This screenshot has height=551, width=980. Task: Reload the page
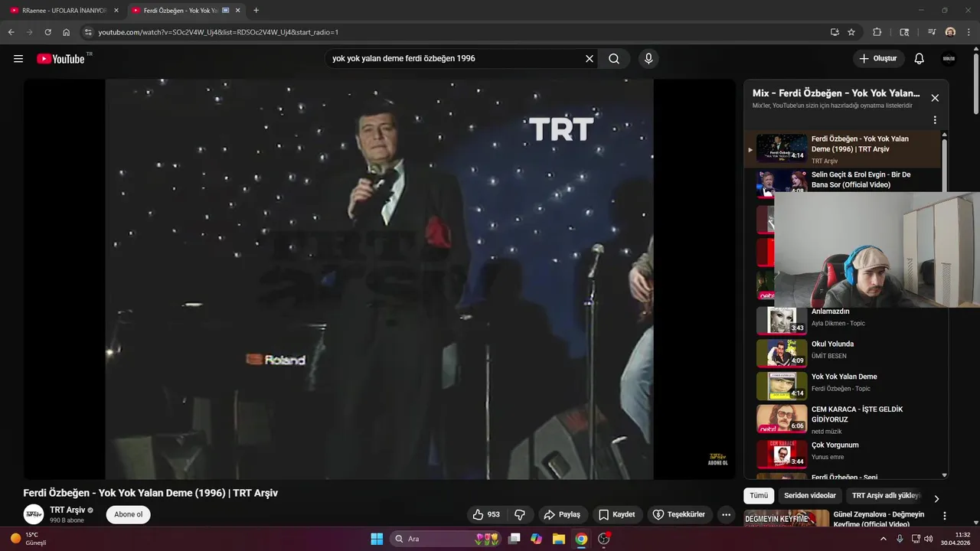(x=47, y=32)
